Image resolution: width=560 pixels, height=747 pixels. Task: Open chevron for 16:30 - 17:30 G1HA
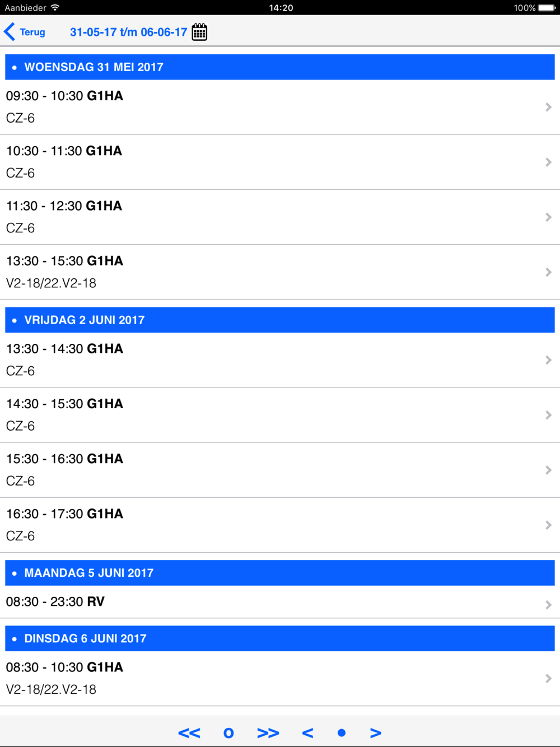click(548, 525)
